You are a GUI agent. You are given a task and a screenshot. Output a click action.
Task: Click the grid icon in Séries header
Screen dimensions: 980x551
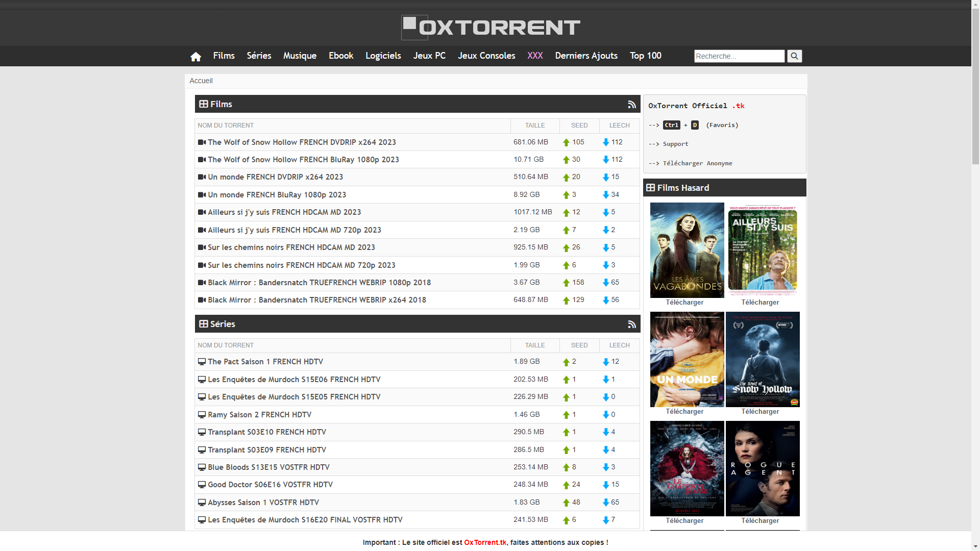[204, 324]
